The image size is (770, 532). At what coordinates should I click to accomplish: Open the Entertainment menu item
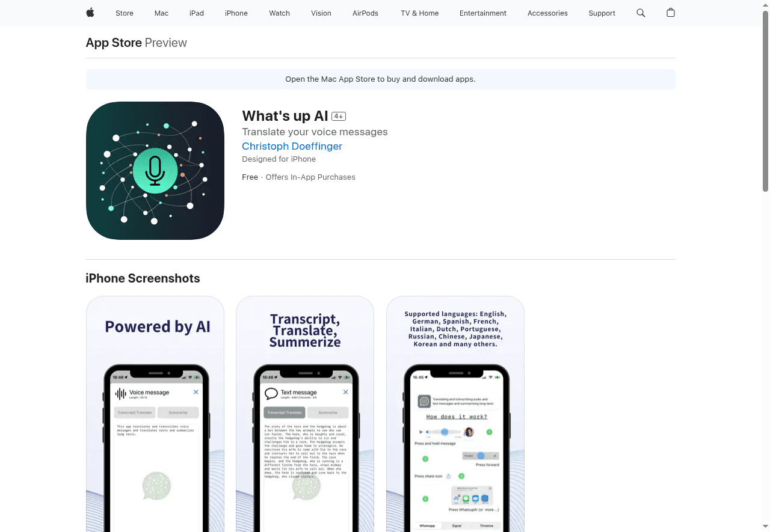(483, 13)
